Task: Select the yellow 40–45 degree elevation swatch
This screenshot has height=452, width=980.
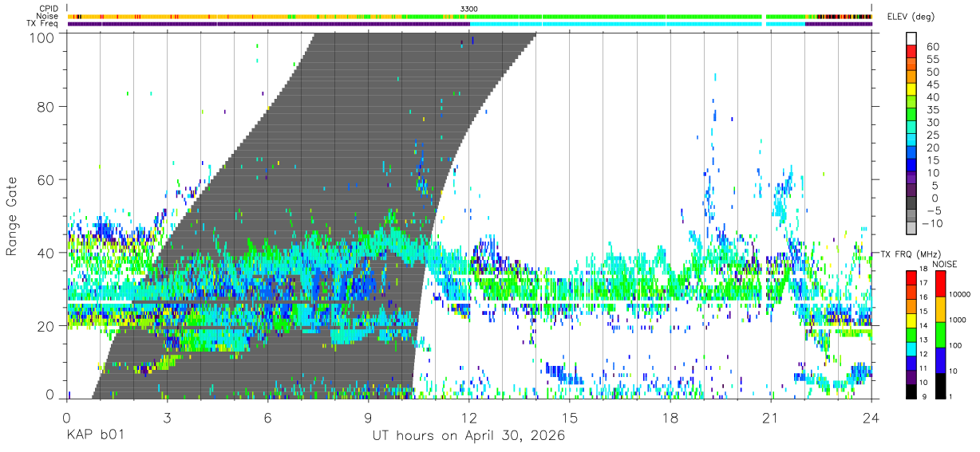Action: (x=912, y=90)
